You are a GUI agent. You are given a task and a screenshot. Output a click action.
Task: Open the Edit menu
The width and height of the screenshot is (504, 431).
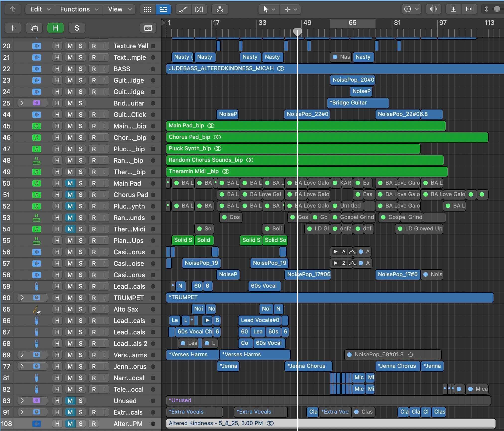[x=40, y=9]
